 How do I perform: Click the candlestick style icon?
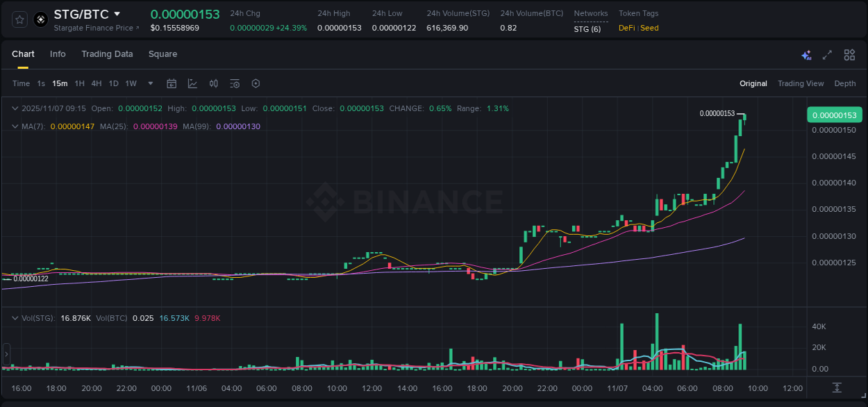pos(214,83)
